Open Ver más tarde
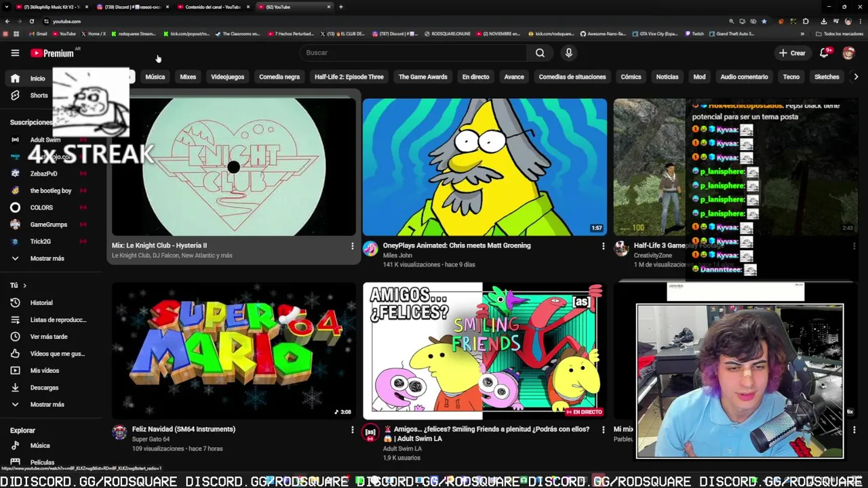868x488 pixels. [49, 337]
